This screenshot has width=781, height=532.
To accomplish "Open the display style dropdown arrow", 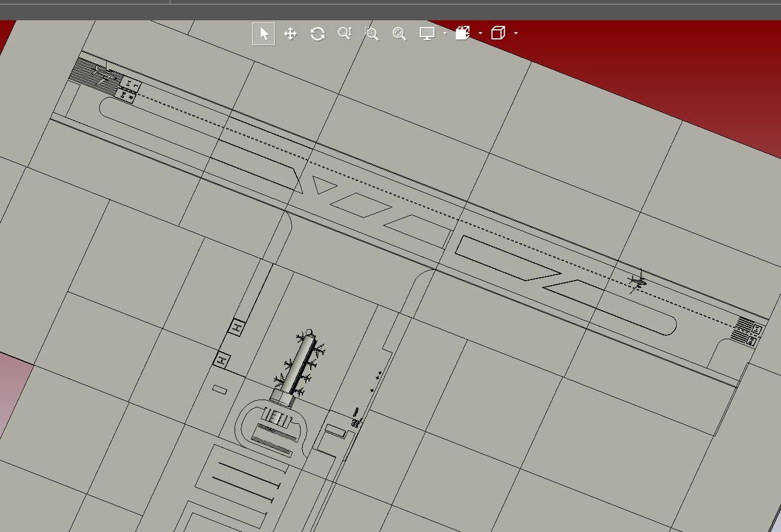I will pyautogui.click(x=445, y=33).
